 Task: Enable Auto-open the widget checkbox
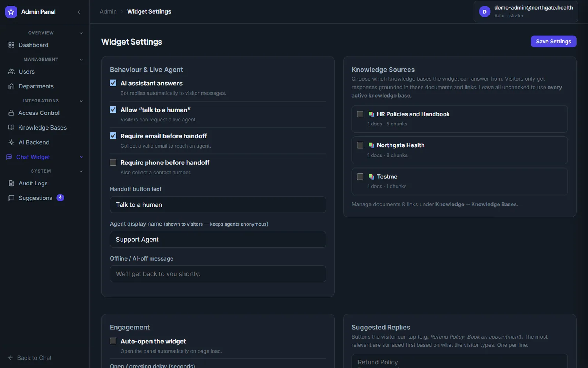pyautogui.click(x=113, y=341)
